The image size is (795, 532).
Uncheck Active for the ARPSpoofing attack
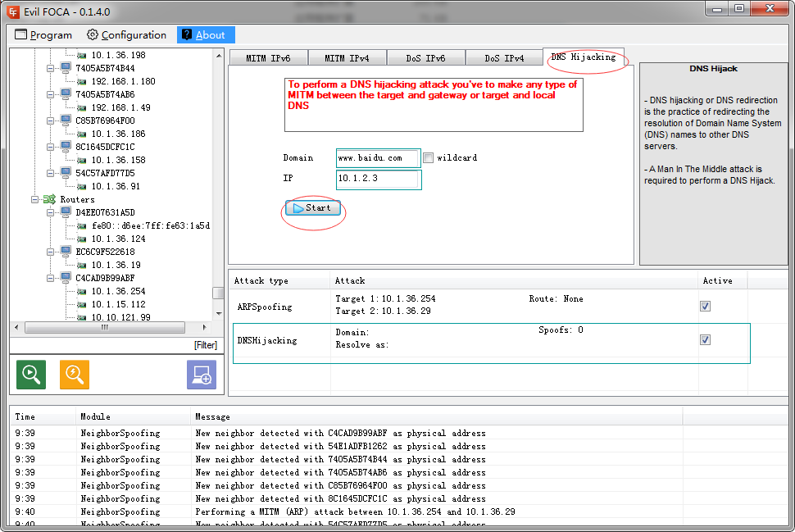[705, 306]
